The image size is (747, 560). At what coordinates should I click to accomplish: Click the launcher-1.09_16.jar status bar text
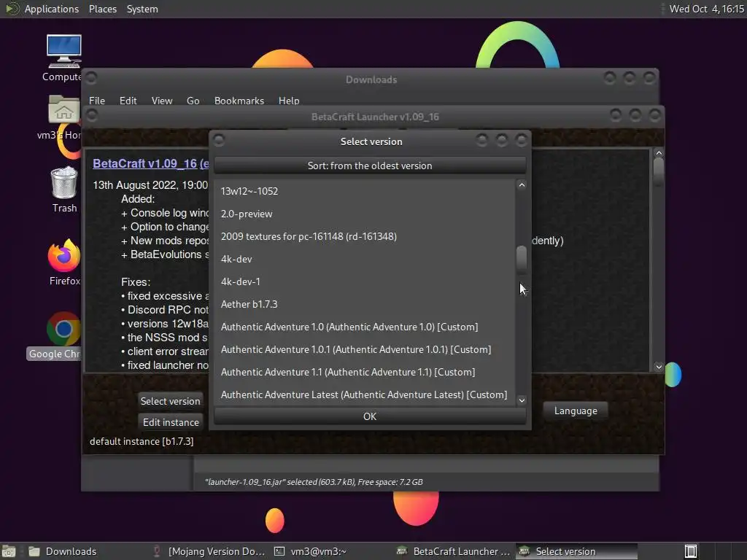tap(314, 482)
